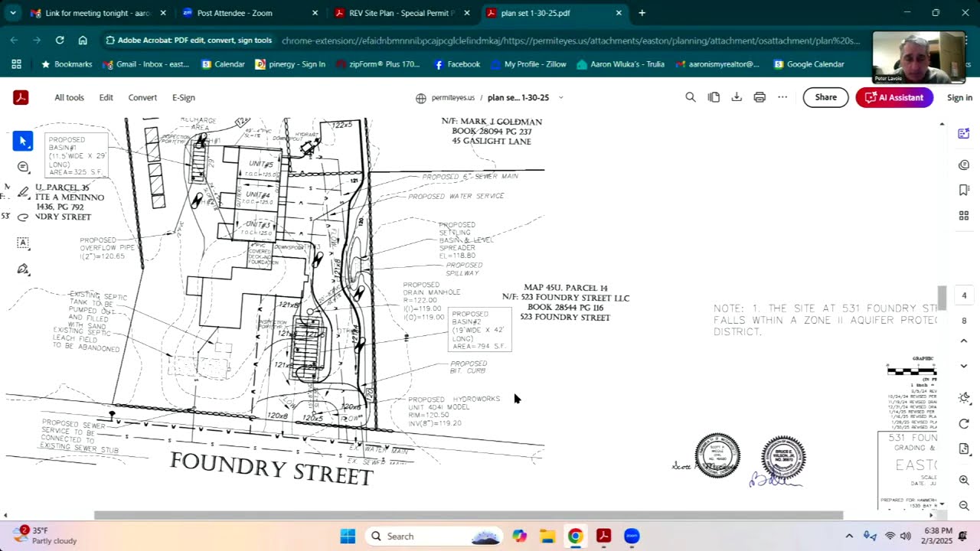Open pinergy Sign In bookmark

291,64
